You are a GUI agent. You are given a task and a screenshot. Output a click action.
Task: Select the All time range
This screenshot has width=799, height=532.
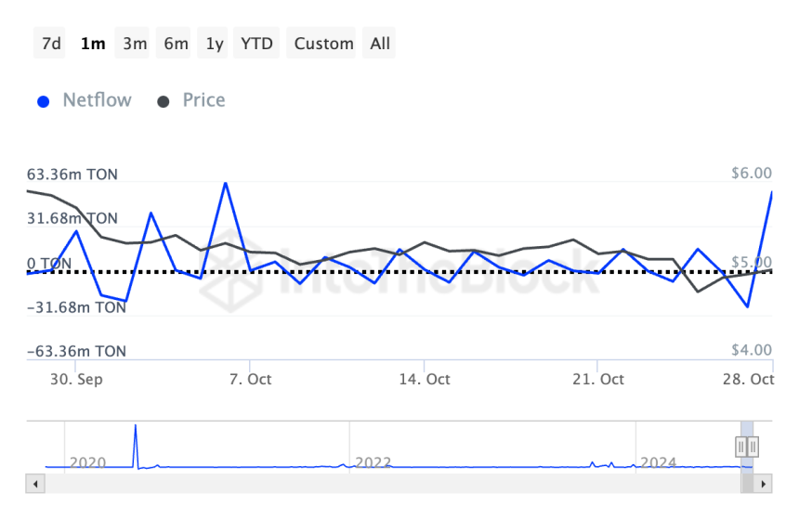(x=380, y=44)
